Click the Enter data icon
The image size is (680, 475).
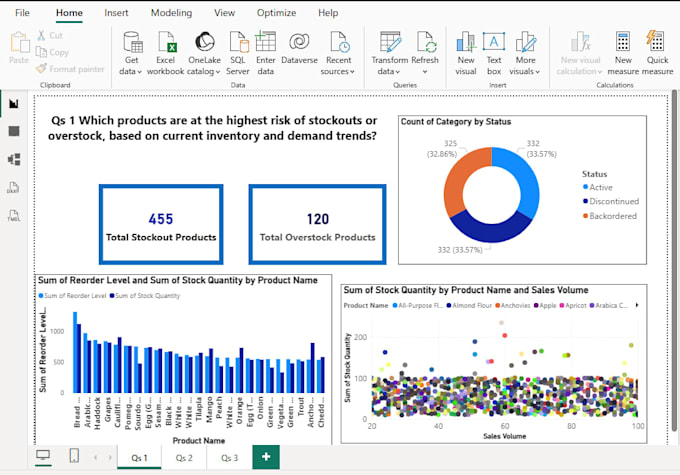tap(265, 42)
